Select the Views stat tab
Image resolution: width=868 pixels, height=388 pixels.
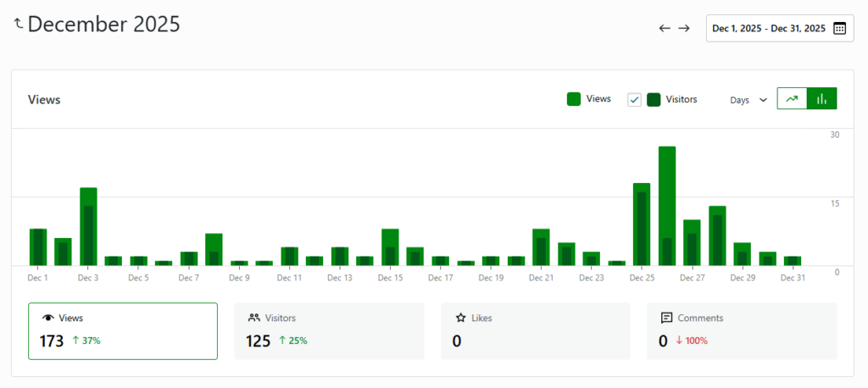122,331
